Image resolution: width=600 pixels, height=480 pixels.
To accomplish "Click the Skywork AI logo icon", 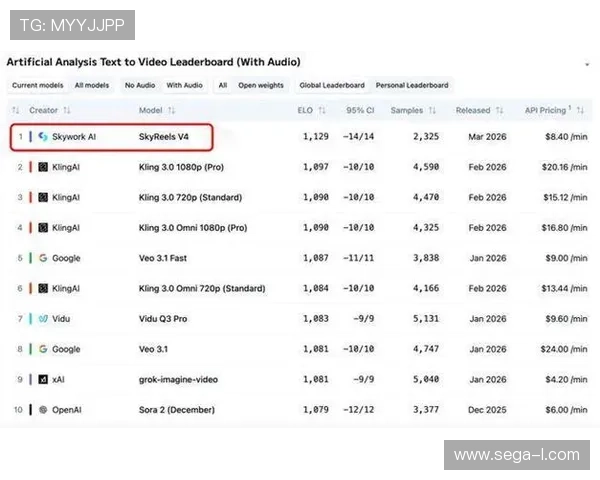I will (43, 137).
